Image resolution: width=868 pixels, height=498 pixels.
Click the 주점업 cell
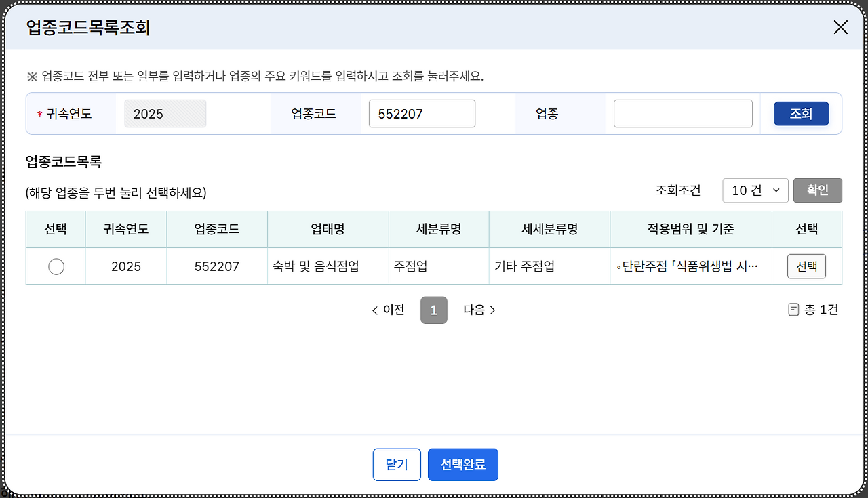pyautogui.click(x=439, y=266)
